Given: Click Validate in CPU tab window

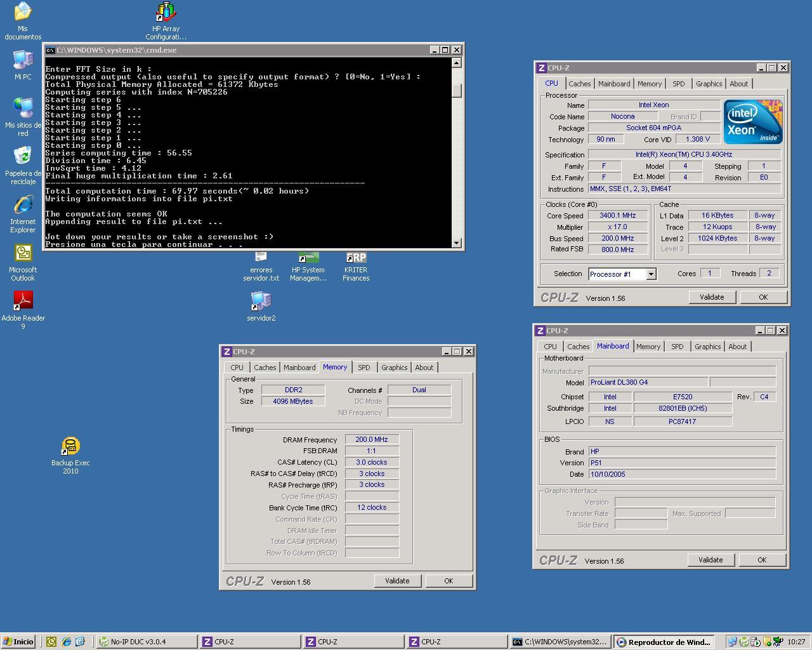Looking at the screenshot, I should pyautogui.click(x=712, y=297).
